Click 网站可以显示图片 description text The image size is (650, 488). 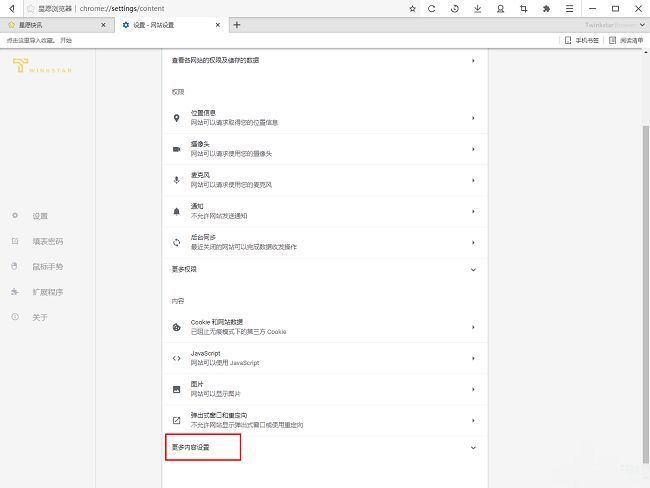(x=215, y=394)
